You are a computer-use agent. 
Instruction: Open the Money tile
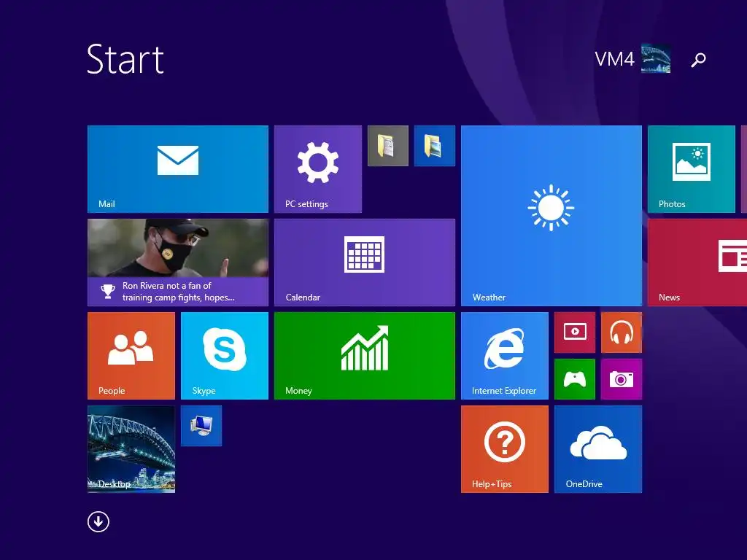[x=365, y=356]
